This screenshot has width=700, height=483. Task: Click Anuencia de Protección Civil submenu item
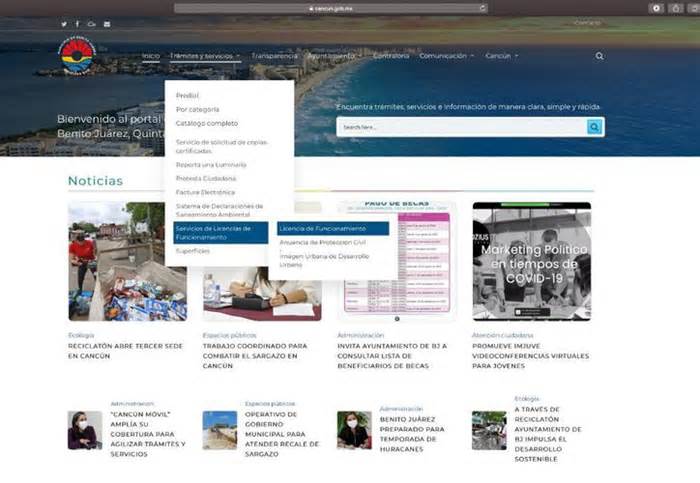(323, 242)
